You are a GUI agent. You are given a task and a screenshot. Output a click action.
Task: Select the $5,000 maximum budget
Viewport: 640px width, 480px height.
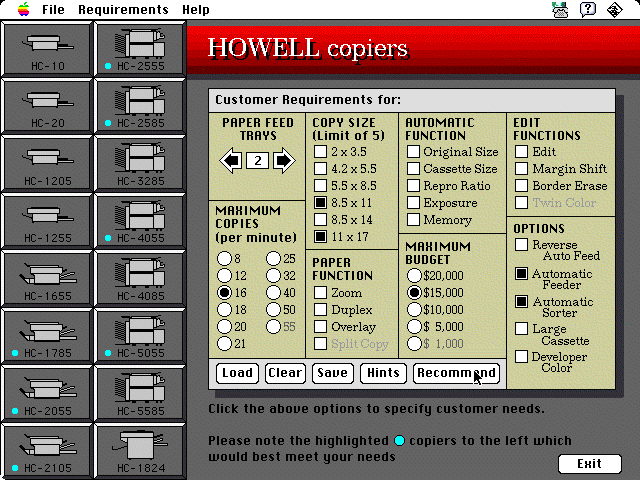click(x=414, y=327)
